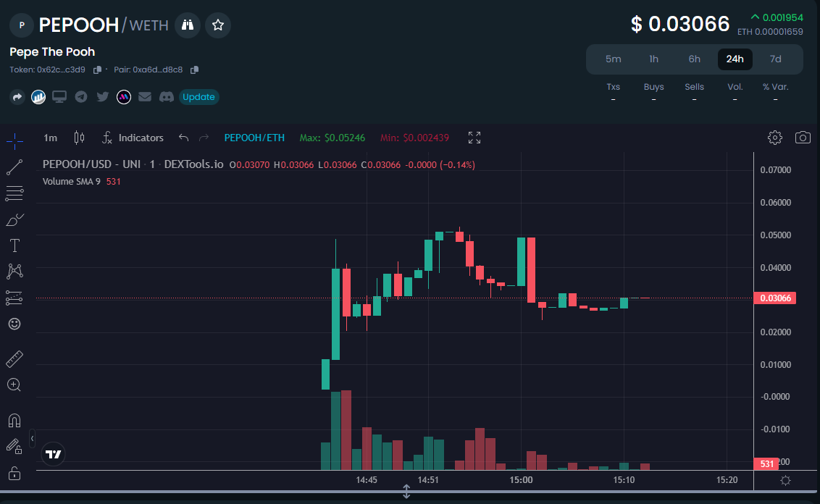The image size is (820, 504).
Task: Select the XABCD Pattern tool
Action: tap(14, 272)
